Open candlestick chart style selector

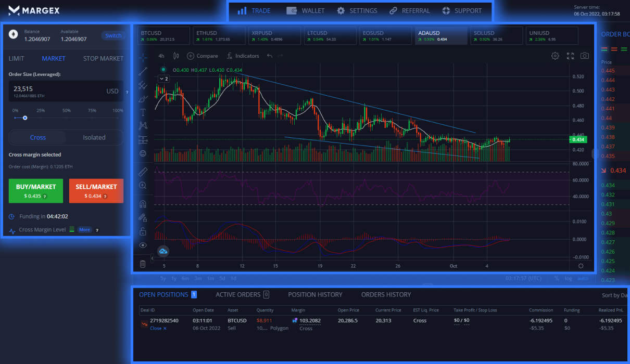click(175, 56)
